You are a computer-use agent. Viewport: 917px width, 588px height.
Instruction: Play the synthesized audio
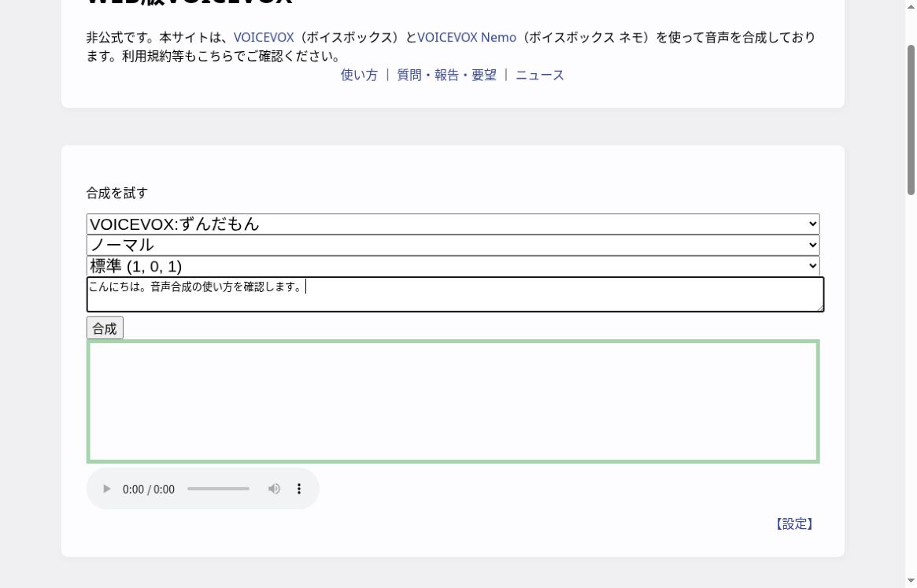[106, 489]
